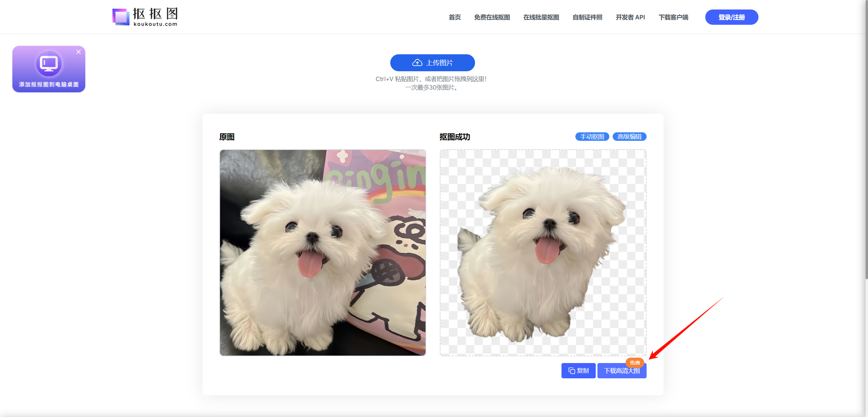Click the copy icon beside 复制
Screen dimensions: 868x417
coord(572,371)
